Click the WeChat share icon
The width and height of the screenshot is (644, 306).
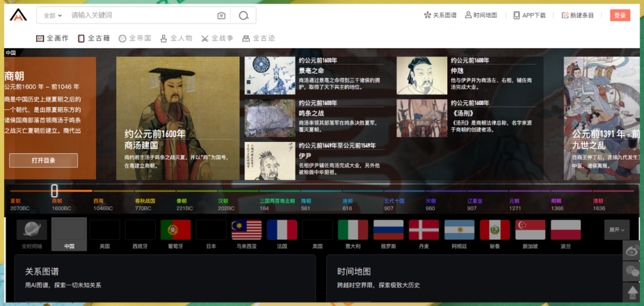pyautogui.click(x=632, y=271)
